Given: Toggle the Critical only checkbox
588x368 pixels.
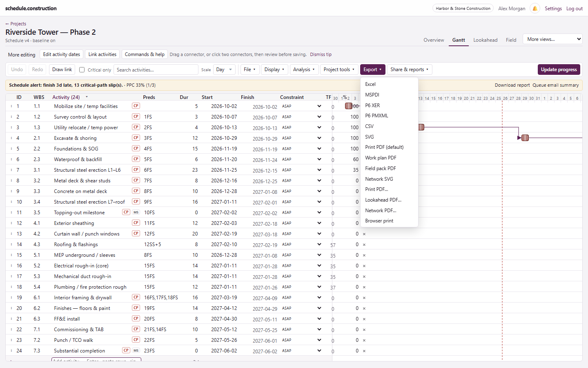Looking at the screenshot, I should [82, 70].
